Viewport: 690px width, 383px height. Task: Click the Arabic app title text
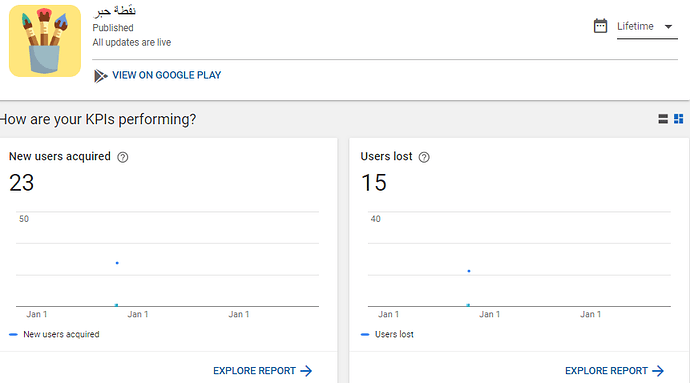tap(114, 11)
